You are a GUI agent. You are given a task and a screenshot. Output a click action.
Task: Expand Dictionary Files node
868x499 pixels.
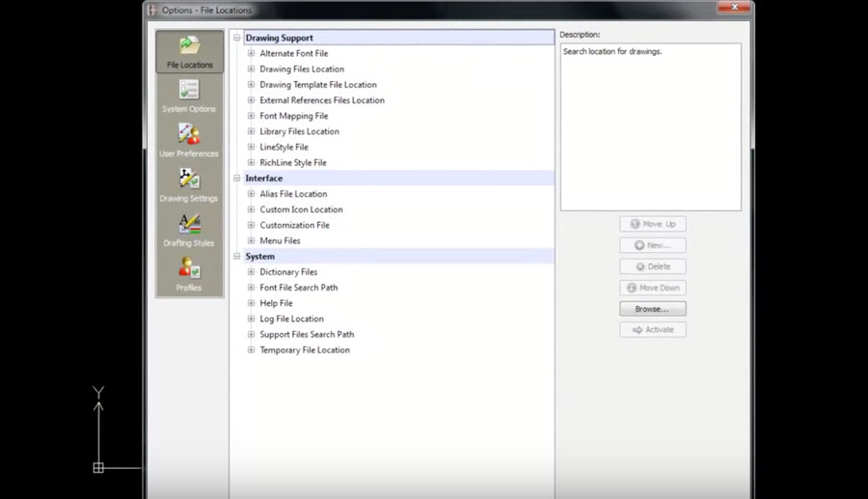click(252, 272)
